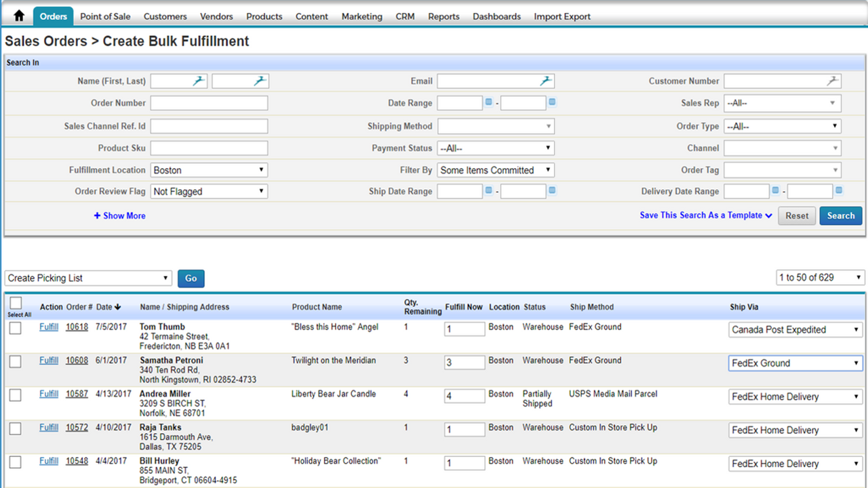Switch to the Orders tab
This screenshot has height=488, width=868.
point(53,16)
